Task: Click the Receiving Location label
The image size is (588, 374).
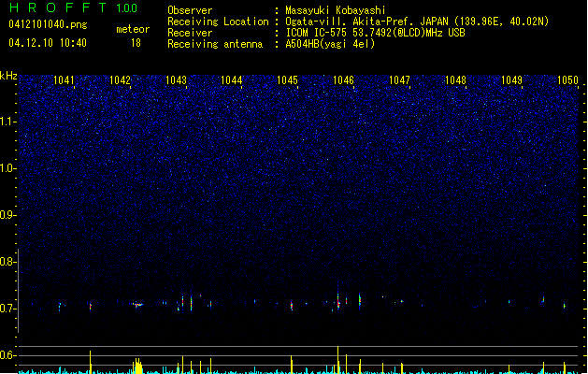Action: tap(218, 22)
